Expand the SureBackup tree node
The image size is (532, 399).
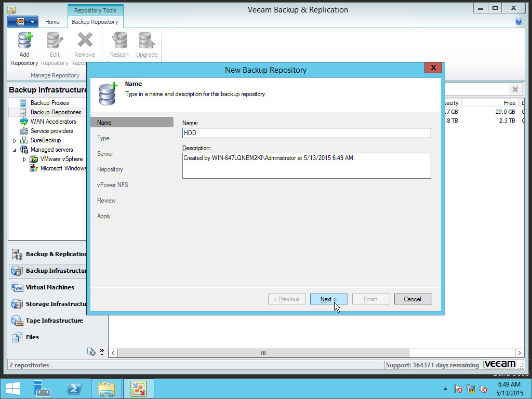coord(15,140)
